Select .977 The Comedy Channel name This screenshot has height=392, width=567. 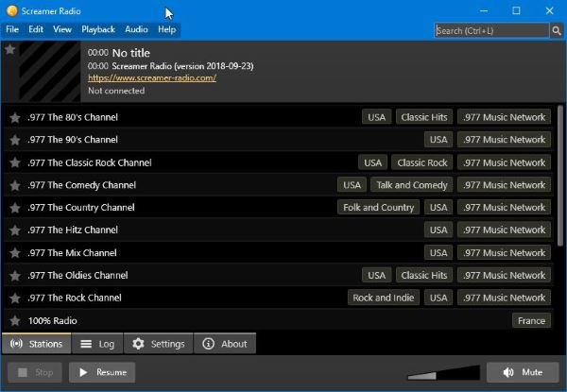coord(82,185)
